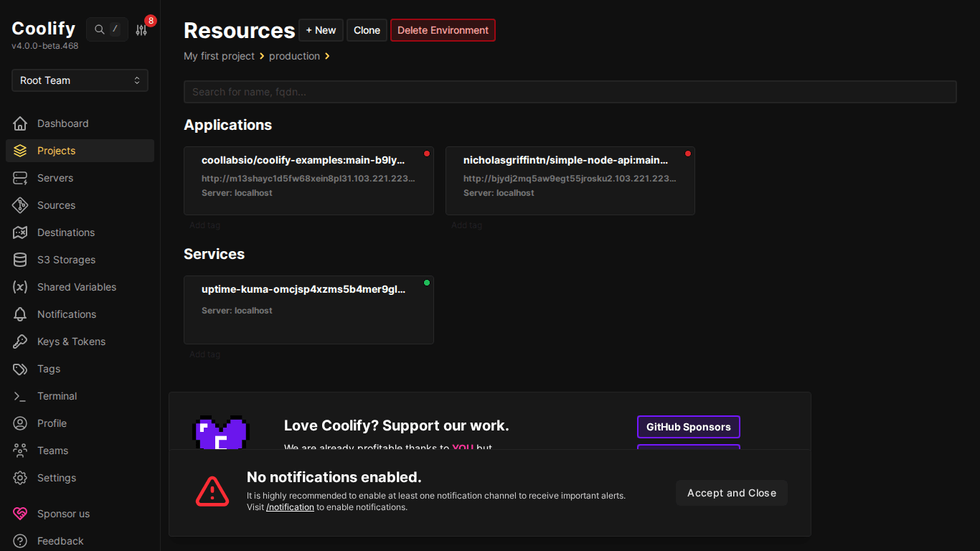The height and width of the screenshot is (551, 980).
Task: Focus the resource search field
Action: pyautogui.click(x=570, y=92)
